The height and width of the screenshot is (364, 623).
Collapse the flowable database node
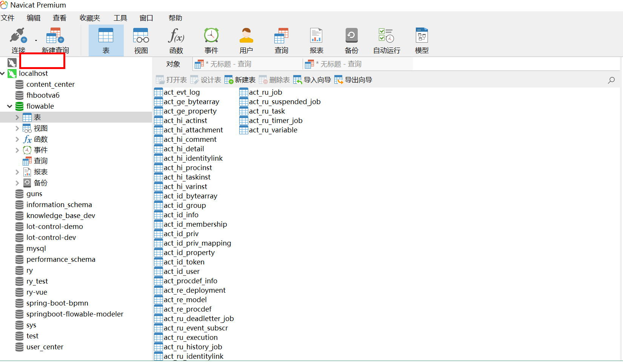[x=10, y=106]
